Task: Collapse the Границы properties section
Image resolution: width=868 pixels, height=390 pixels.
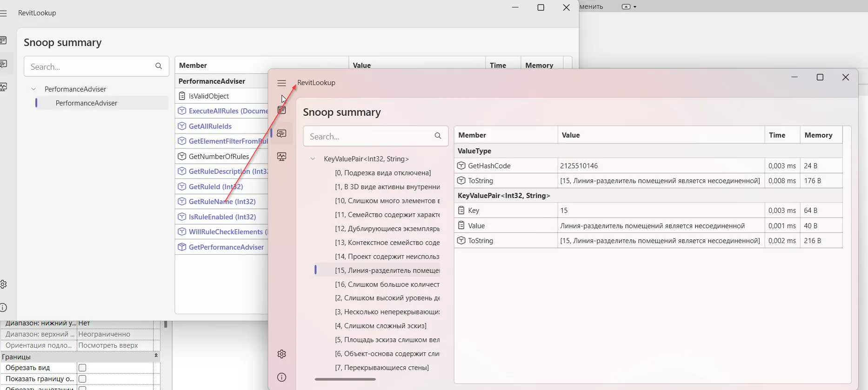Action: point(156,356)
